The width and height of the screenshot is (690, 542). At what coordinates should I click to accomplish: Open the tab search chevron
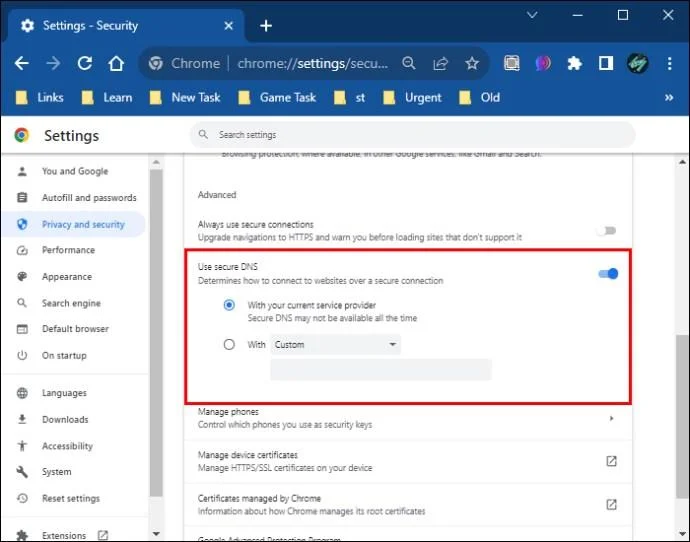pos(532,15)
